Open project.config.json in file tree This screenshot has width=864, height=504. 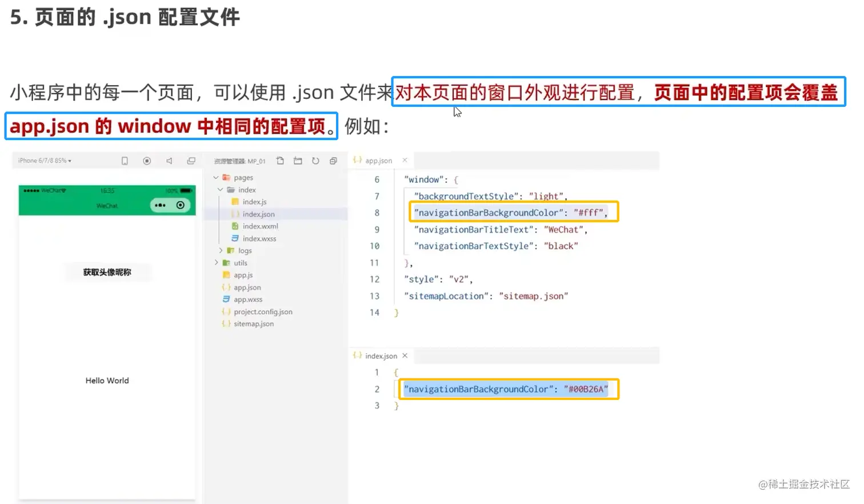pyautogui.click(x=263, y=312)
